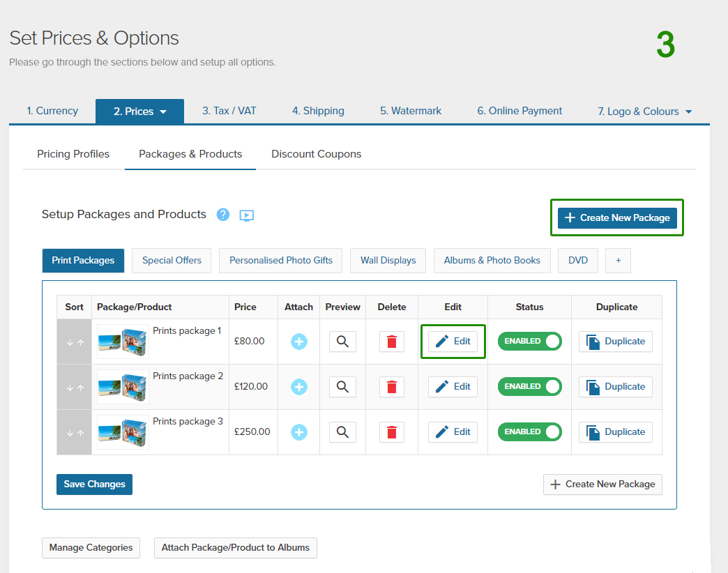Preview Prints package 3 with magnifier icon
Viewport: 728px width, 573px height.
(x=342, y=432)
